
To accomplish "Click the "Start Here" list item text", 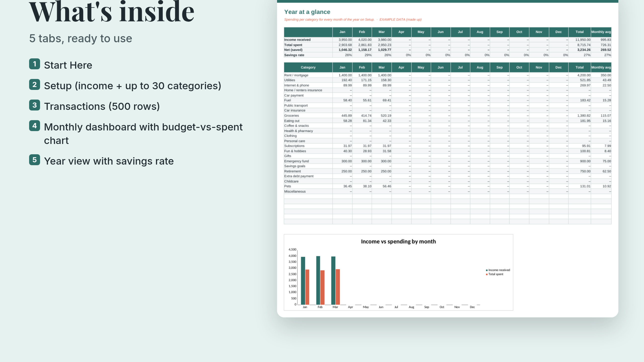I will point(68,65).
